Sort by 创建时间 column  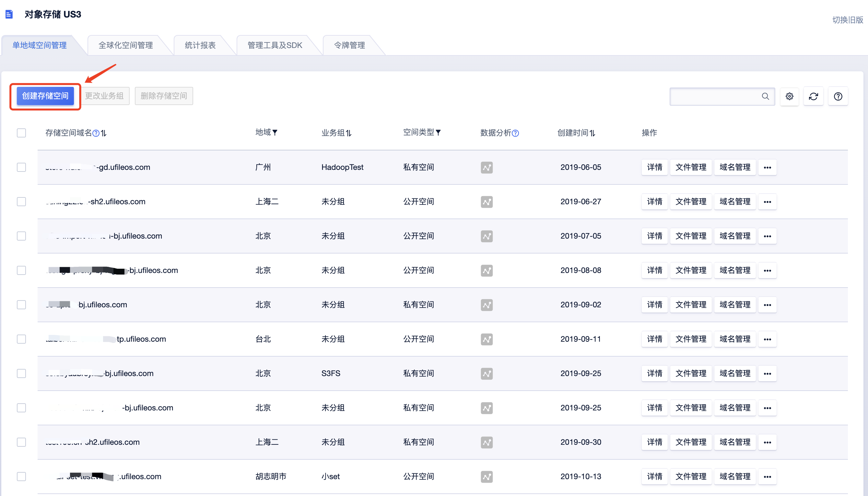point(592,133)
